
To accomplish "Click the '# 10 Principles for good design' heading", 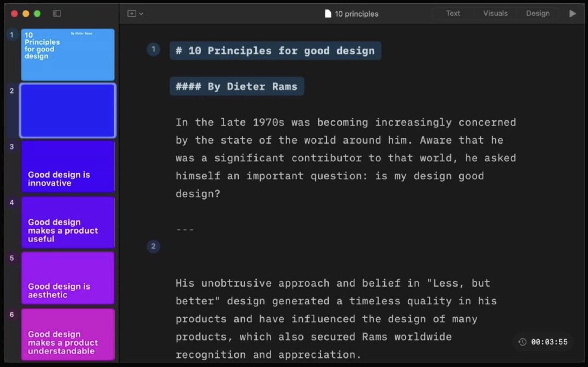I will pos(275,51).
